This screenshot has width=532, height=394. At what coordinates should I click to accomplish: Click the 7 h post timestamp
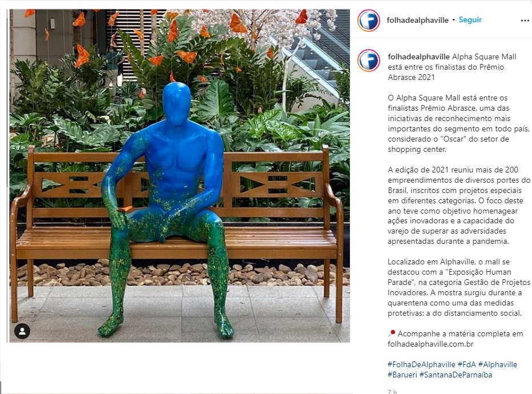coord(392,392)
